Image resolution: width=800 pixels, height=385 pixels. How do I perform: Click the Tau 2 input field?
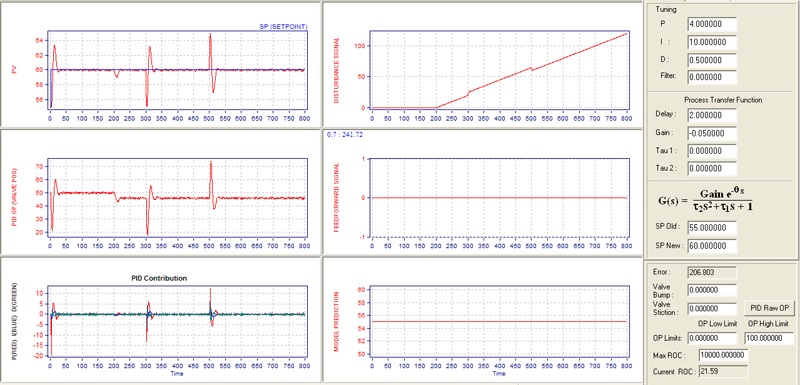coord(712,169)
